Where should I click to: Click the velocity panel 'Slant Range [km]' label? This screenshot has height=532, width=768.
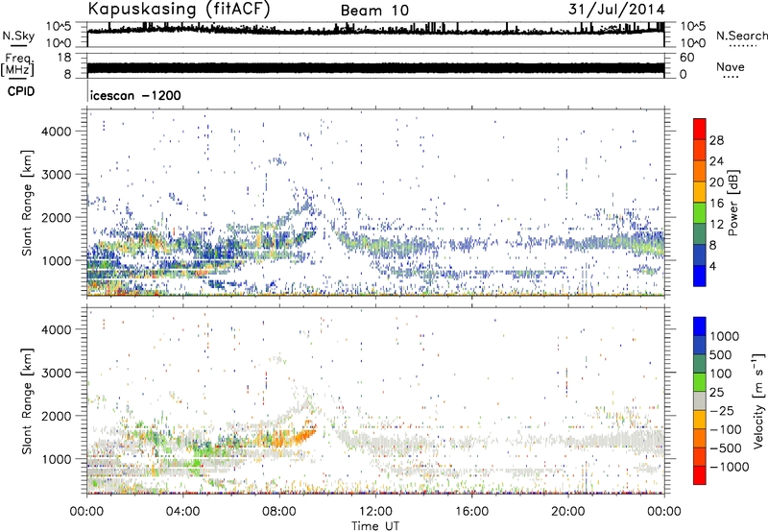point(27,401)
